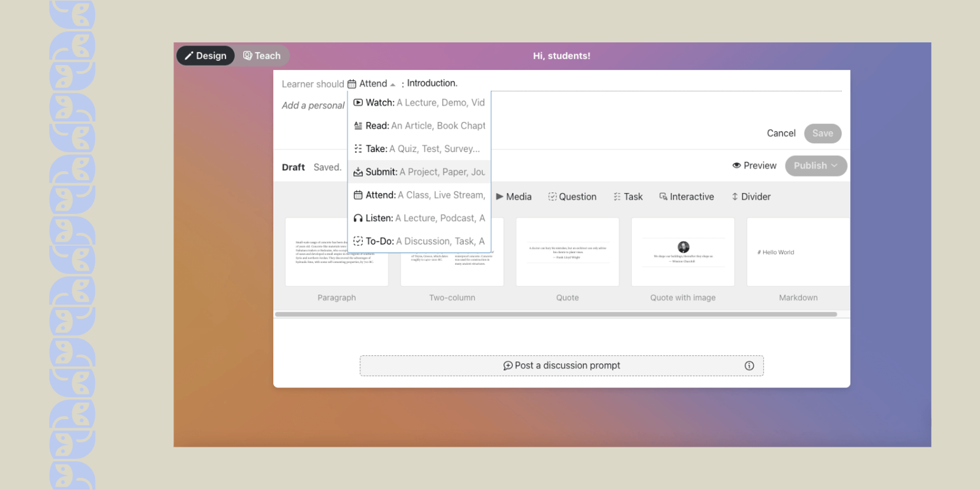Click the To-Do dashed check icon
Viewport: 980px width, 490px height.
coord(358,241)
